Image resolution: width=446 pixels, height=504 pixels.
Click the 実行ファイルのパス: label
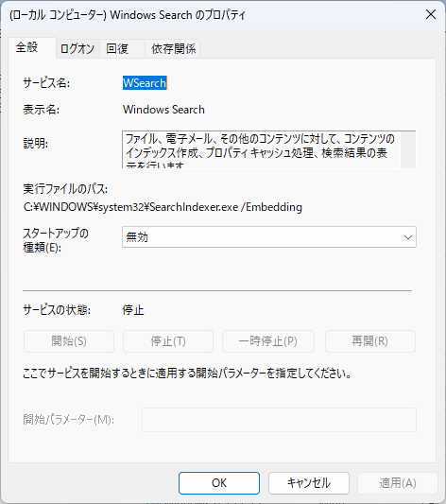pyautogui.click(x=65, y=189)
